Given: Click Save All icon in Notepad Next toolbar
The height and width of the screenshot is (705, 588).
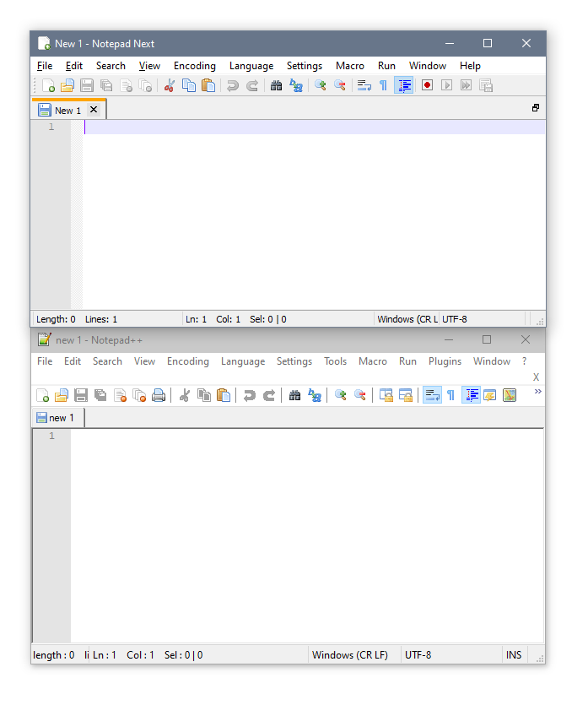Looking at the screenshot, I should (x=106, y=85).
